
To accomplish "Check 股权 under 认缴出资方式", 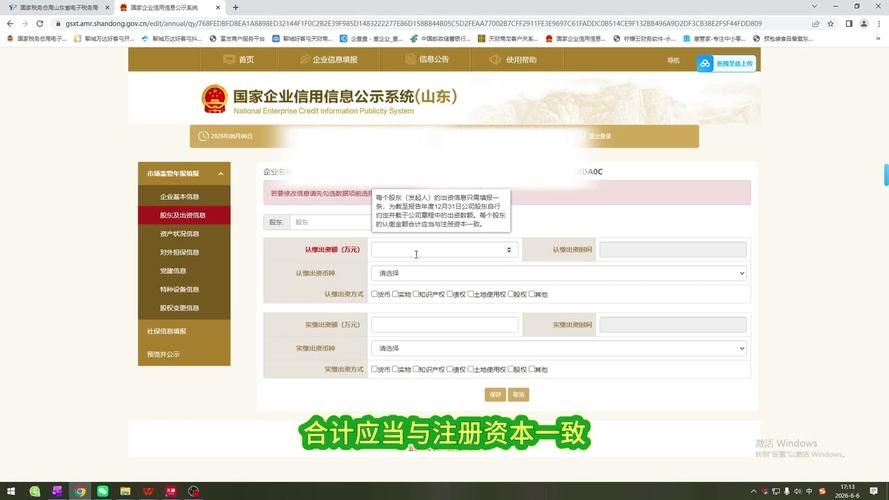I will click(x=511, y=294).
